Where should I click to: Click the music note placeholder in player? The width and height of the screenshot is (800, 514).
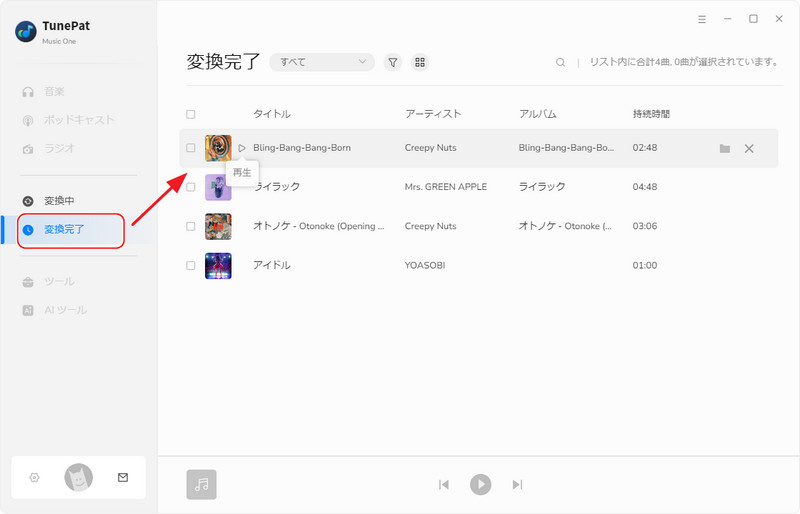(x=202, y=484)
